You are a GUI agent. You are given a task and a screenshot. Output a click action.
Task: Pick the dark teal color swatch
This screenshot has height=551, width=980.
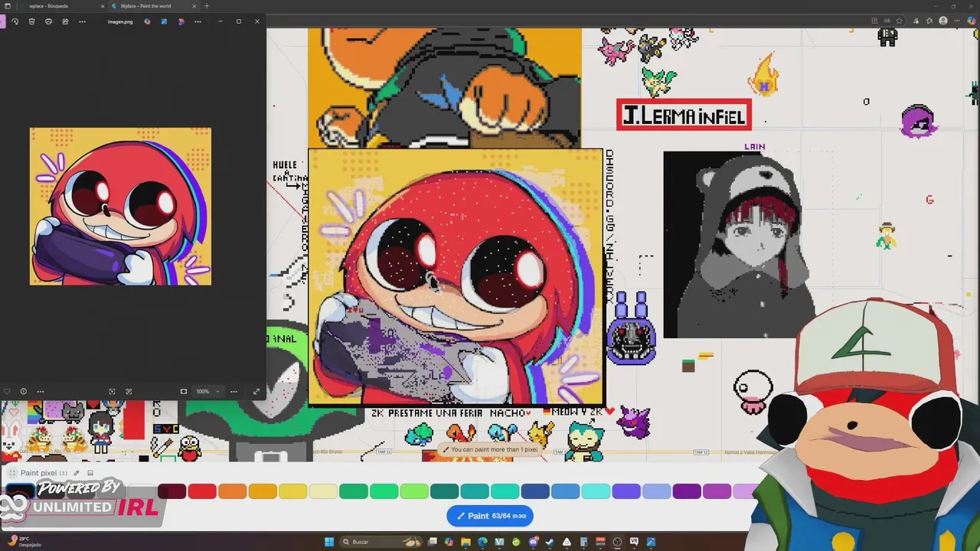coord(444,491)
